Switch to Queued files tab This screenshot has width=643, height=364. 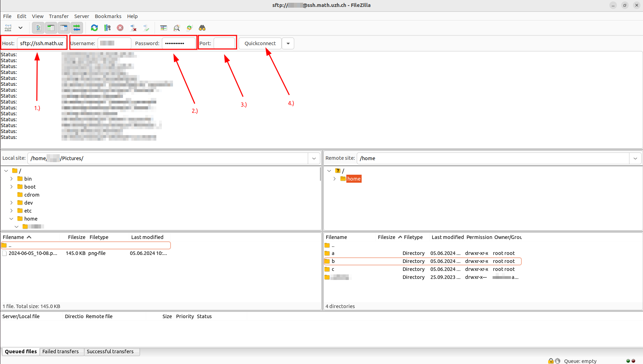21,351
